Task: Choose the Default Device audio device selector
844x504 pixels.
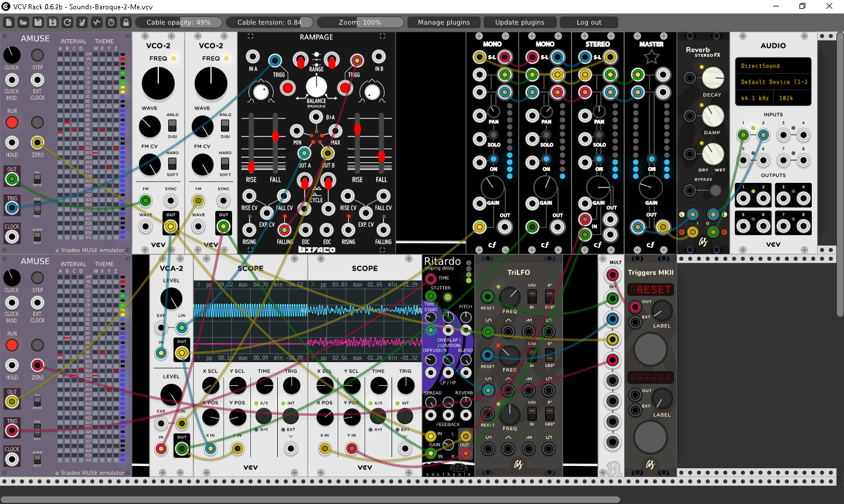Action: (x=773, y=82)
